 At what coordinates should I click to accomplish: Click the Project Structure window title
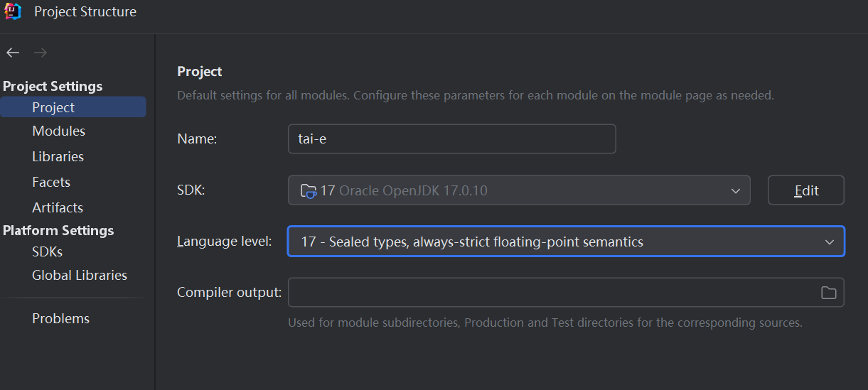coord(85,12)
